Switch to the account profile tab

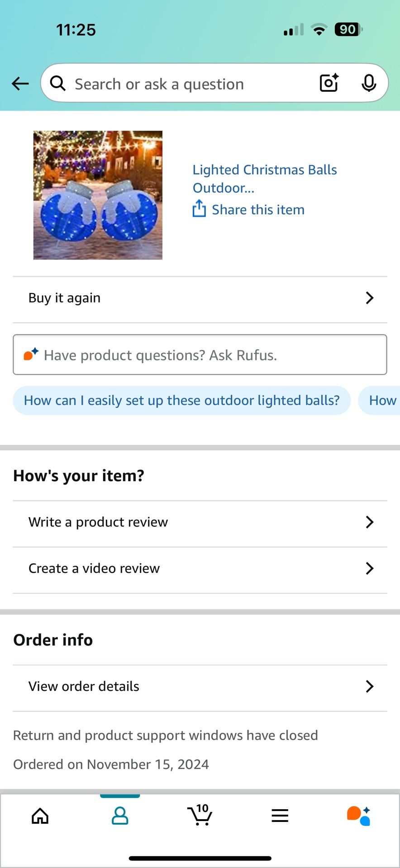pos(120,816)
